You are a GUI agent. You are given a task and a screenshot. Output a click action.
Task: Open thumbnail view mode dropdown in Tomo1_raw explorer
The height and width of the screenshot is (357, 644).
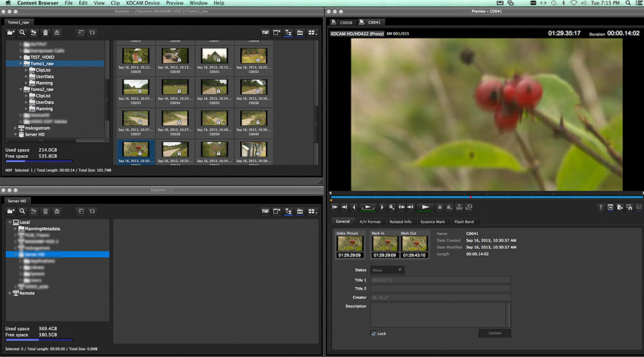click(x=312, y=32)
